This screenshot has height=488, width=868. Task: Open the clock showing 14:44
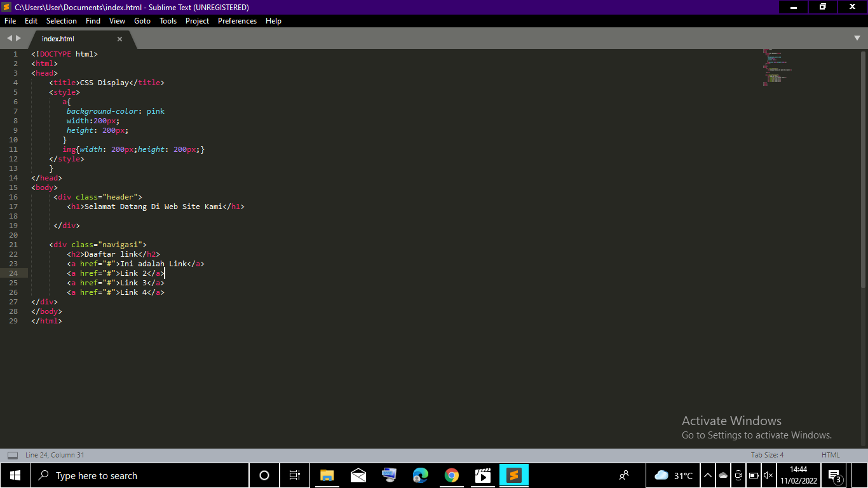point(799,475)
